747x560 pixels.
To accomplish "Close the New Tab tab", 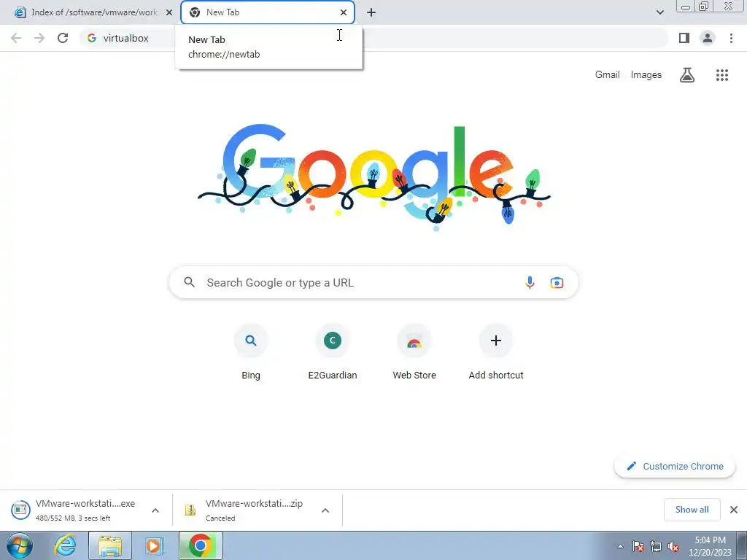I will (x=344, y=12).
